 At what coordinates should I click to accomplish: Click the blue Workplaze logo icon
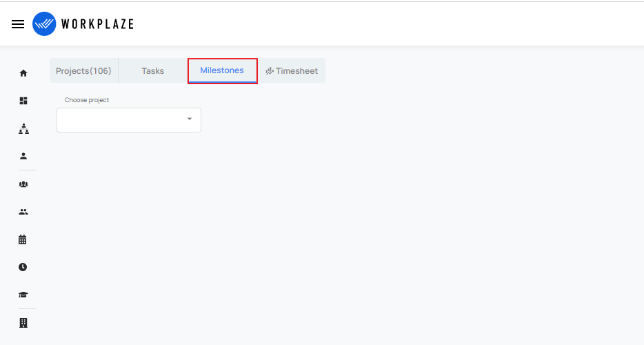[44, 24]
